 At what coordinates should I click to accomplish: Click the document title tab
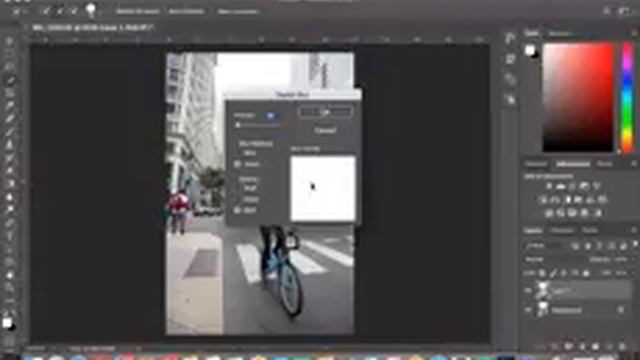click(x=93, y=28)
